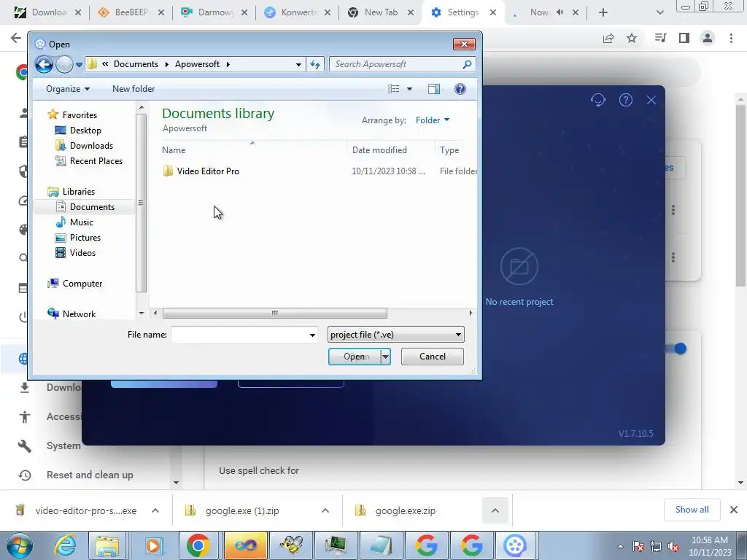Switch to the Konwerter tab
Viewport: 747px width, 560px height.
(298, 12)
